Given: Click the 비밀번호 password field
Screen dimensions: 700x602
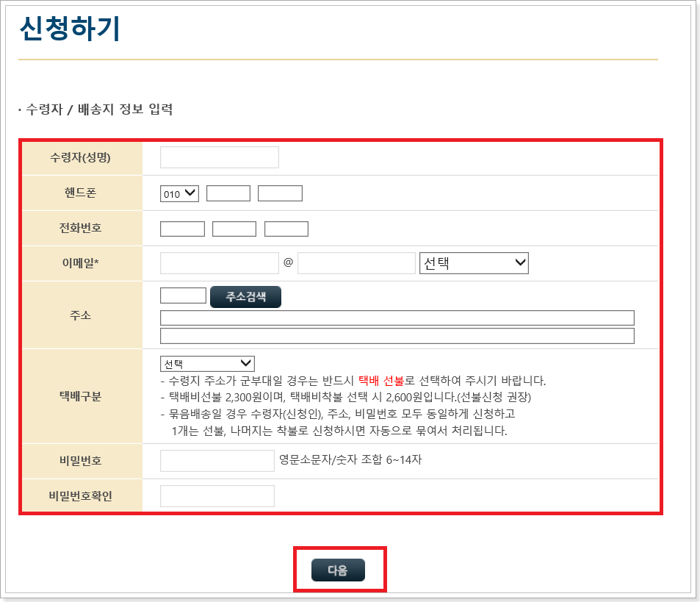Looking at the screenshot, I should [x=217, y=460].
